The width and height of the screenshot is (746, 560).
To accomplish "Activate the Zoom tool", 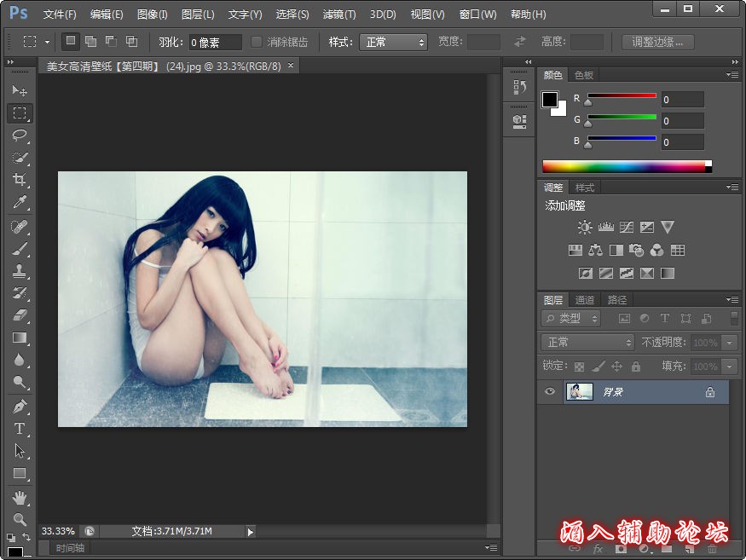I will tap(20, 519).
